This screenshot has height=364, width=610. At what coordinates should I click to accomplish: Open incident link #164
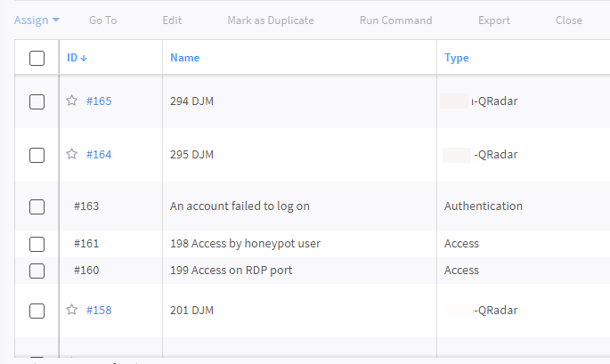click(x=99, y=154)
